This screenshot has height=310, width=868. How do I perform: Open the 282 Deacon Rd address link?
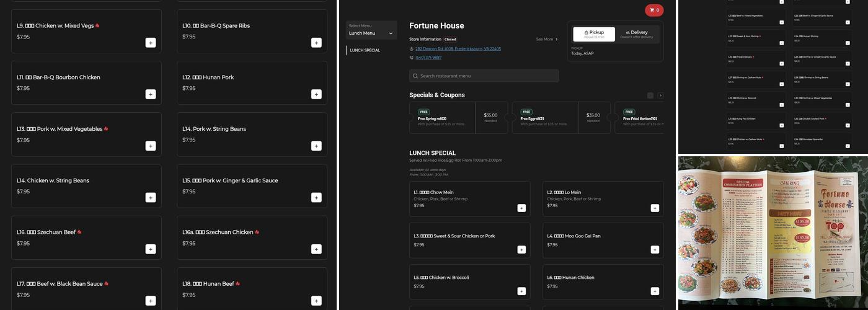coord(458,48)
